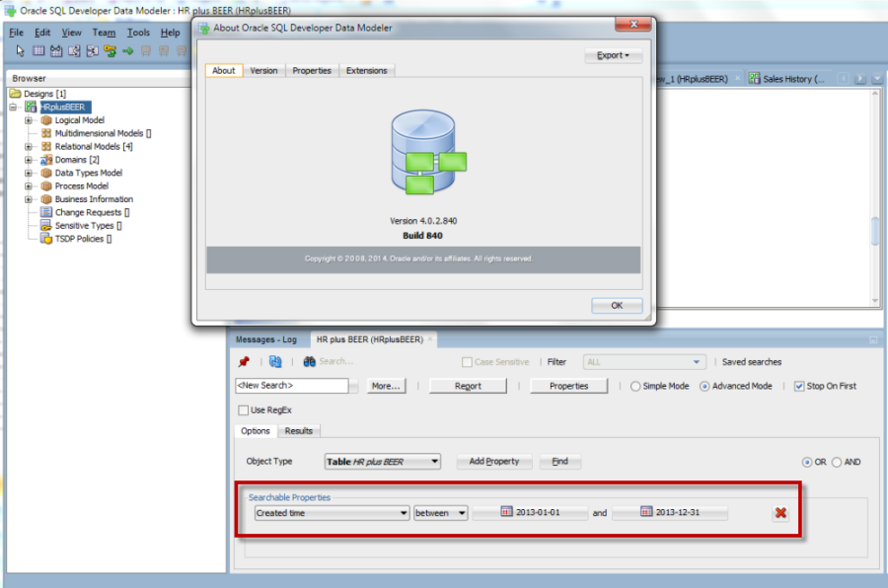
Task: Switch to the Version tab
Action: pos(263,70)
